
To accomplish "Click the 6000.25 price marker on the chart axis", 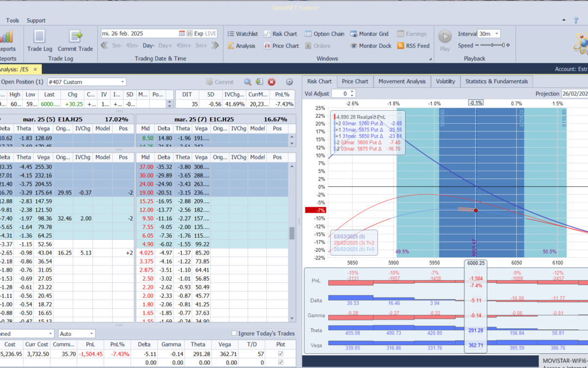I will point(476,263).
